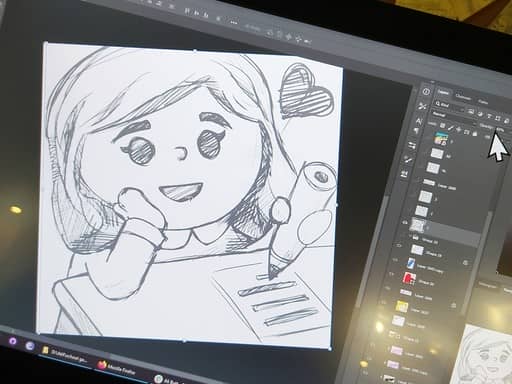This screenshot has width=512, height=384.
Task: Open the Paragraph panel icon
Action: tap(416, 131)
